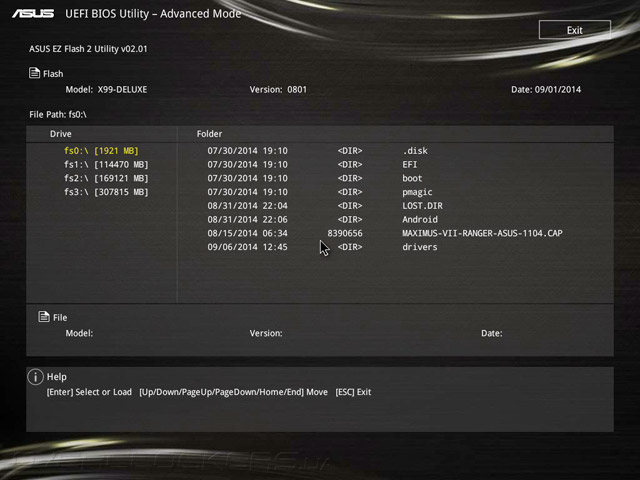Click the Up/Down/PageUp Move help text

(x=233, y=392)
